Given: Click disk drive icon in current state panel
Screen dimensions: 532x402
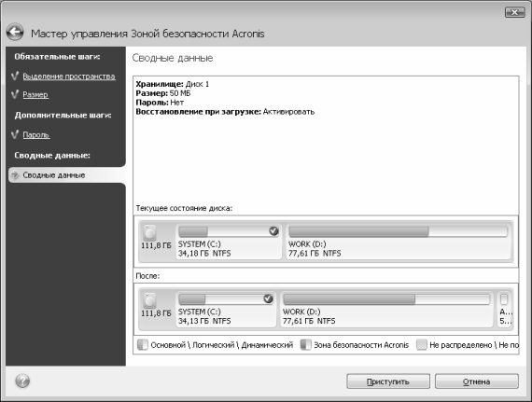Looking at the screenshot, I should point(149,232).
